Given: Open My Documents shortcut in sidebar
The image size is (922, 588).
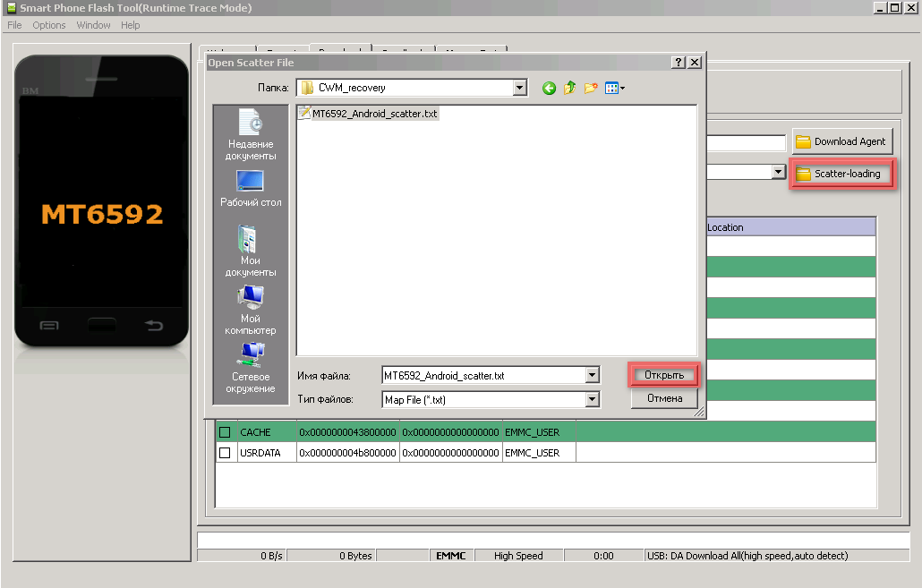Looking at the screenshot, I should [251, 251].
